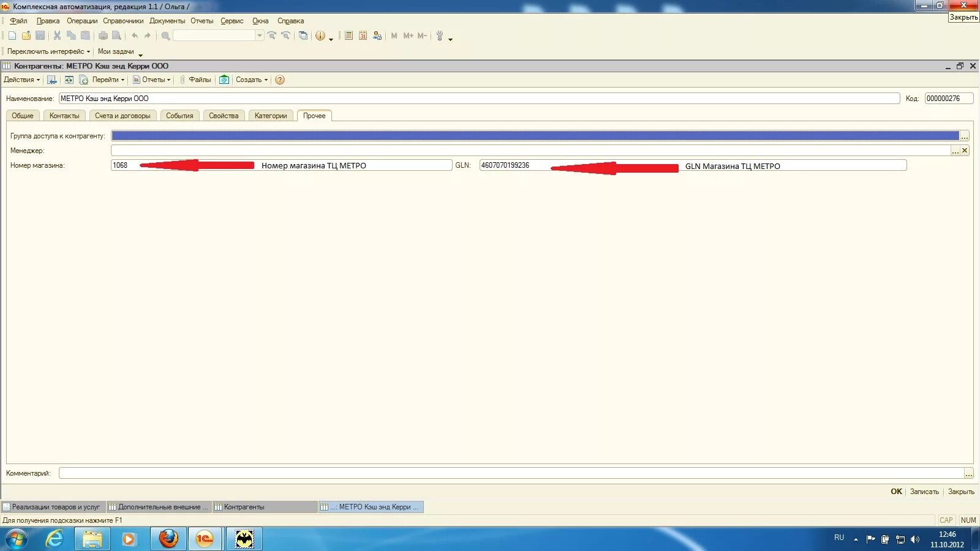Click the Save diskette icon
The image size is (980, 551).
coord(40,36)
